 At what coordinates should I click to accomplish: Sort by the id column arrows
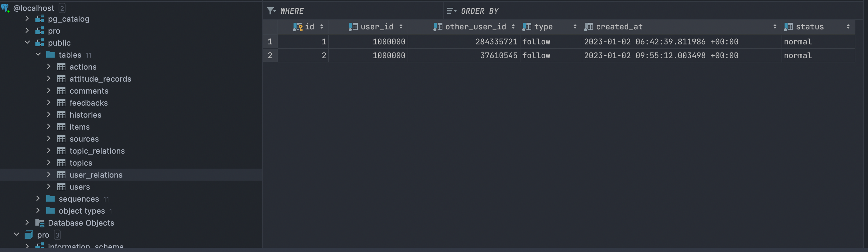pyautogui.click(x=322, y=27)
